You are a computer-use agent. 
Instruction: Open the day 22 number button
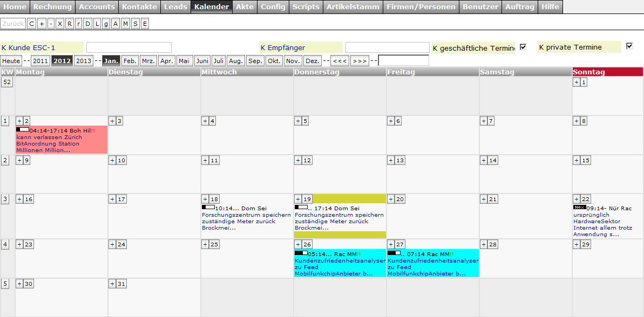(x=586, y=199)
